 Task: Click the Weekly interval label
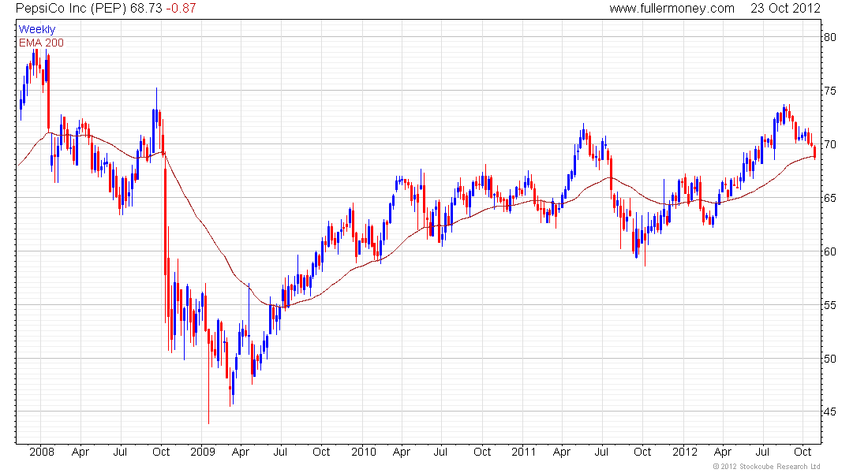coord(37,29)
